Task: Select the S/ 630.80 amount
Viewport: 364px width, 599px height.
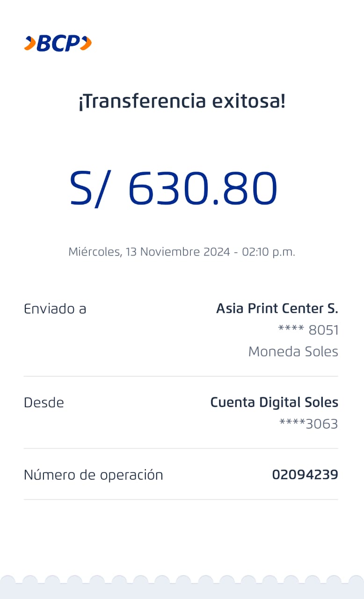Action: [x=174, y=189]
